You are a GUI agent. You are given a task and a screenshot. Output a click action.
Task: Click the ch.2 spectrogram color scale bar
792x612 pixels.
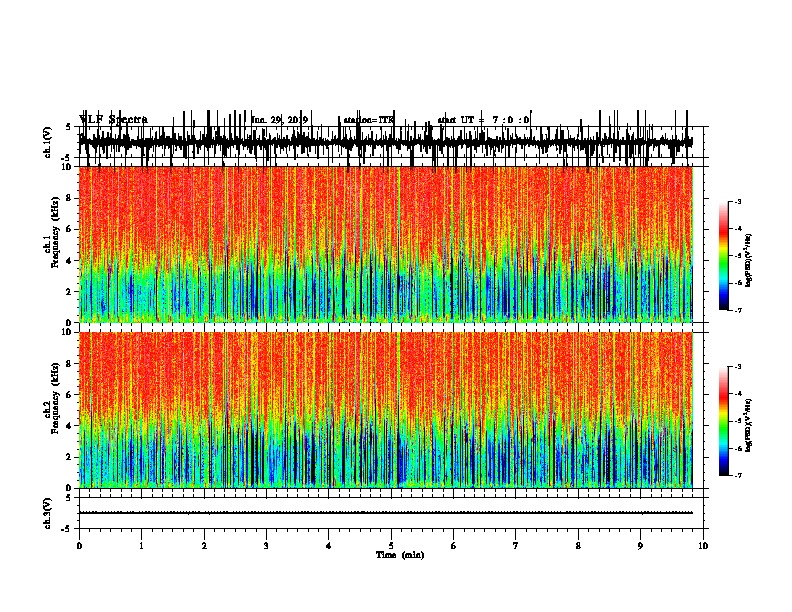723,421
